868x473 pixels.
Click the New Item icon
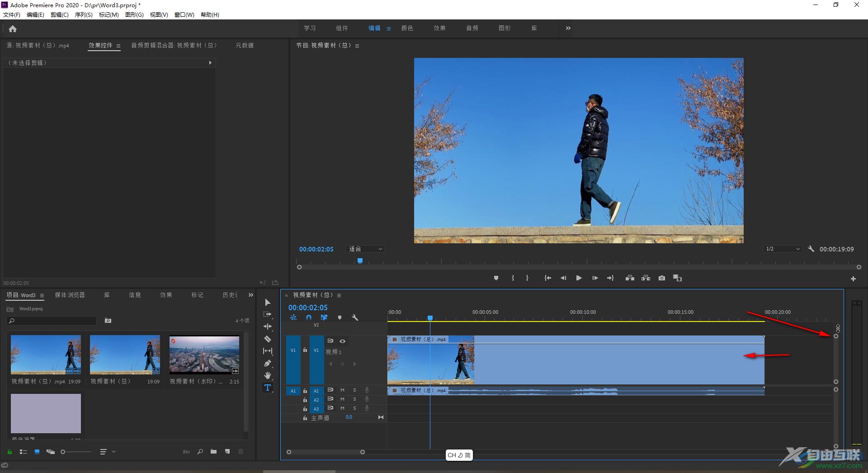coord(227,451)
